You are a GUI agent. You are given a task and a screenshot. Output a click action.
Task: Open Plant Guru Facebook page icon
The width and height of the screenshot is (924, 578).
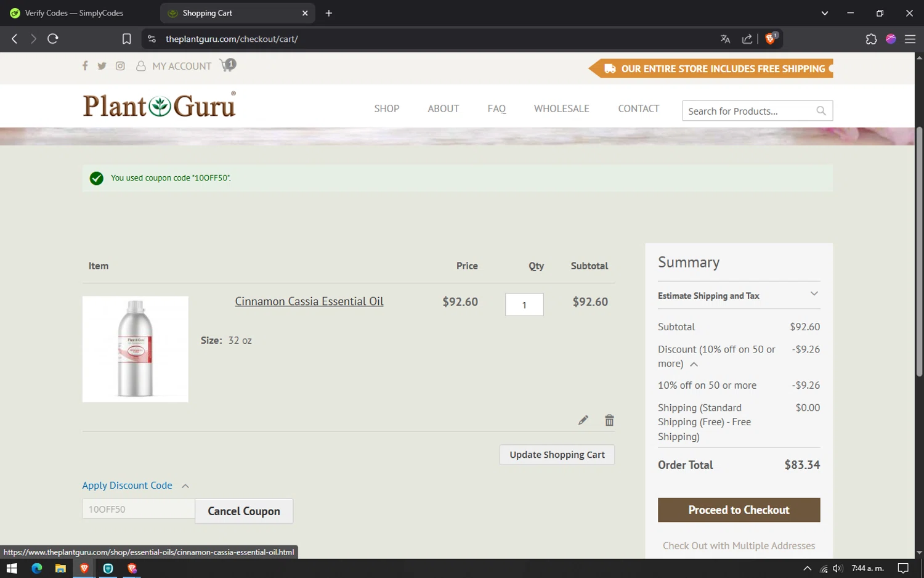pos(85,66)
